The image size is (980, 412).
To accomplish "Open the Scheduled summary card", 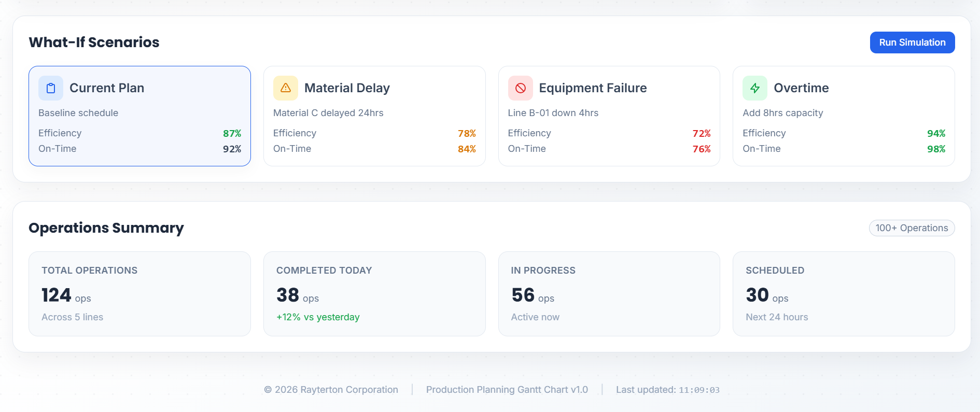I will (844, 294).
